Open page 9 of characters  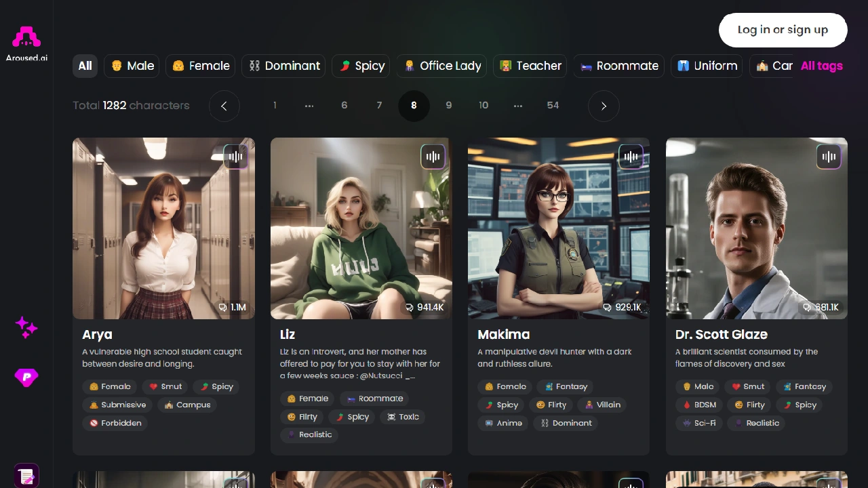click(448, 105)
